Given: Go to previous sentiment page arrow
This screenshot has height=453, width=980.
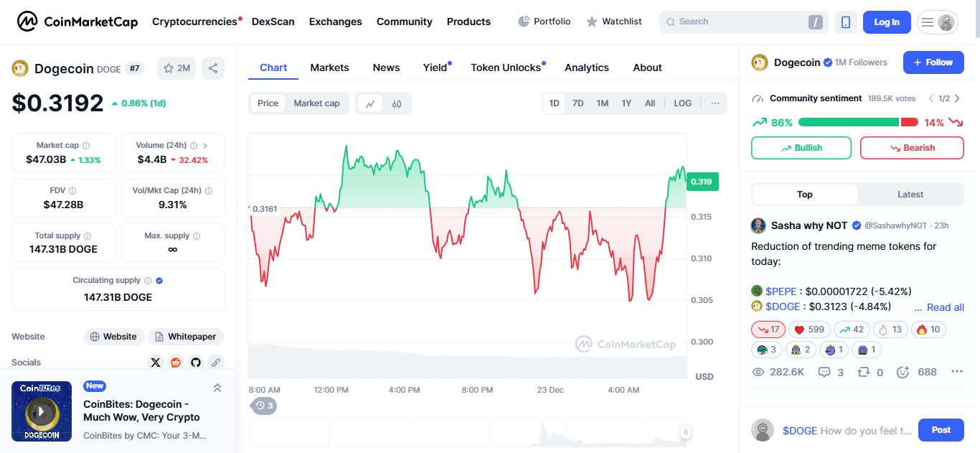Looking at the screenshot, I should [x=931, y=98].
